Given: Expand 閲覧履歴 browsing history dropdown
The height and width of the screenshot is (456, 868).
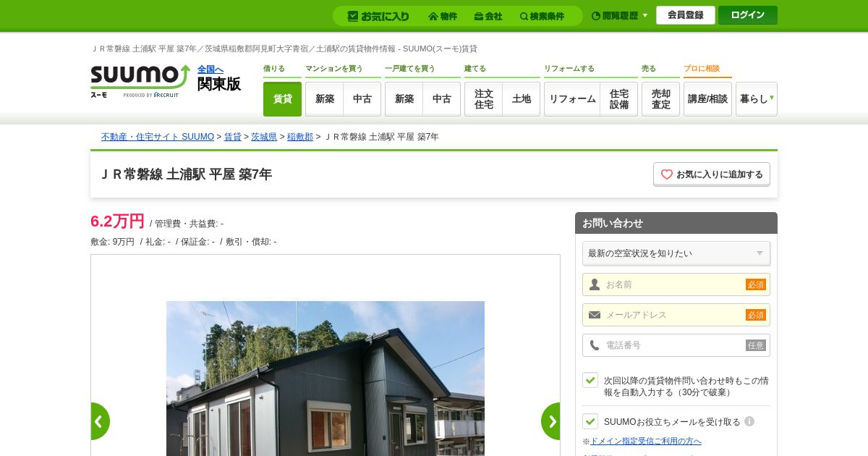Looking at the screenshot, I should click(619, 16).
